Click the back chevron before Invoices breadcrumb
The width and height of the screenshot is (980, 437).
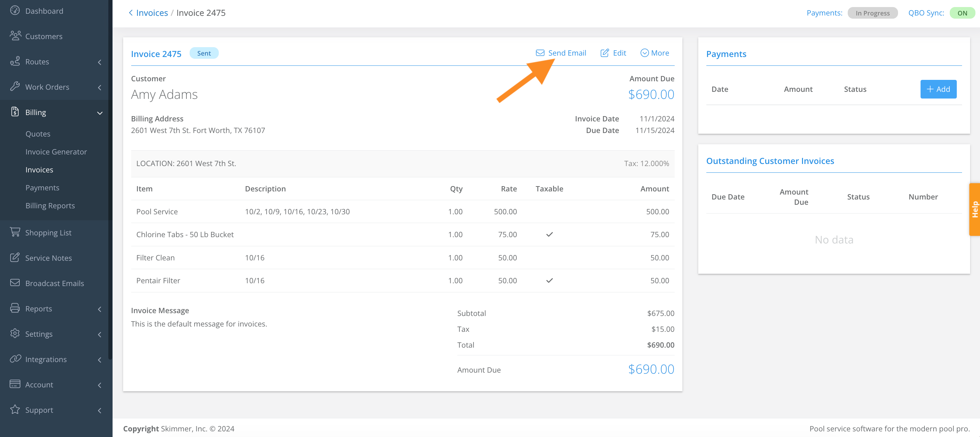tap(131, 13)
